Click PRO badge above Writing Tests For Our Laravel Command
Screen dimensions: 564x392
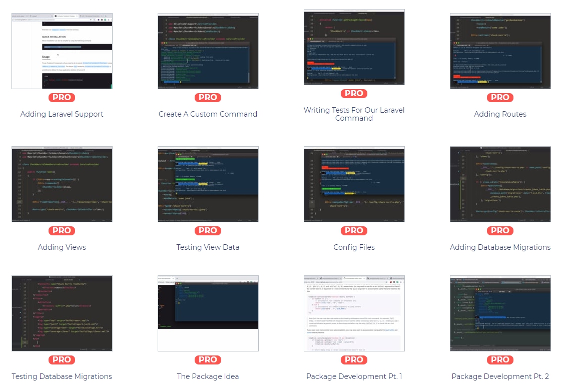coord(354,94)
